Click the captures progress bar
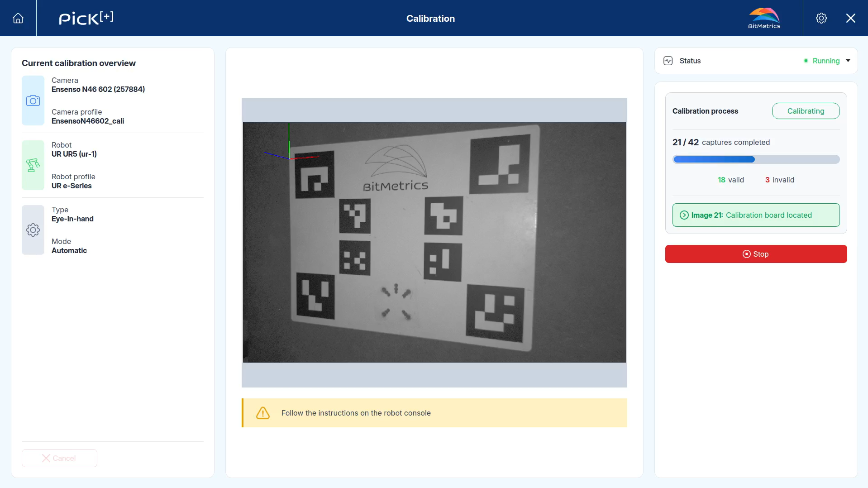This screenshot has width=868, height=488. [756, 159]
